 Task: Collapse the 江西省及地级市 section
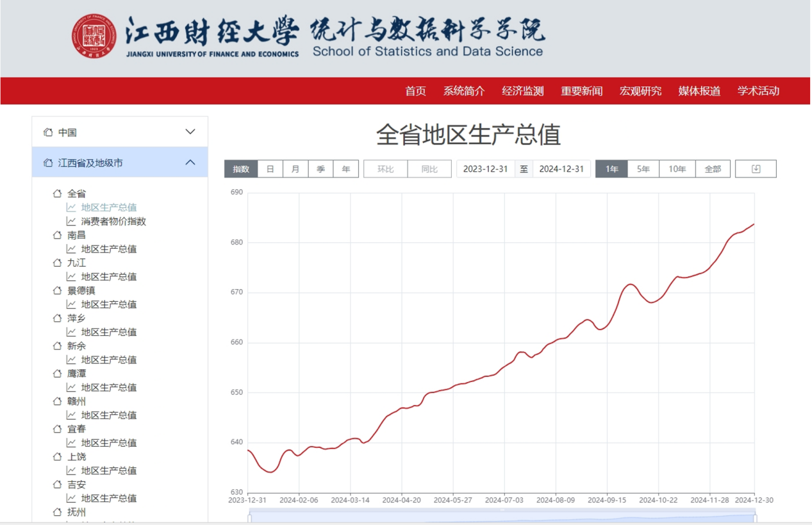tap(190, 163)
